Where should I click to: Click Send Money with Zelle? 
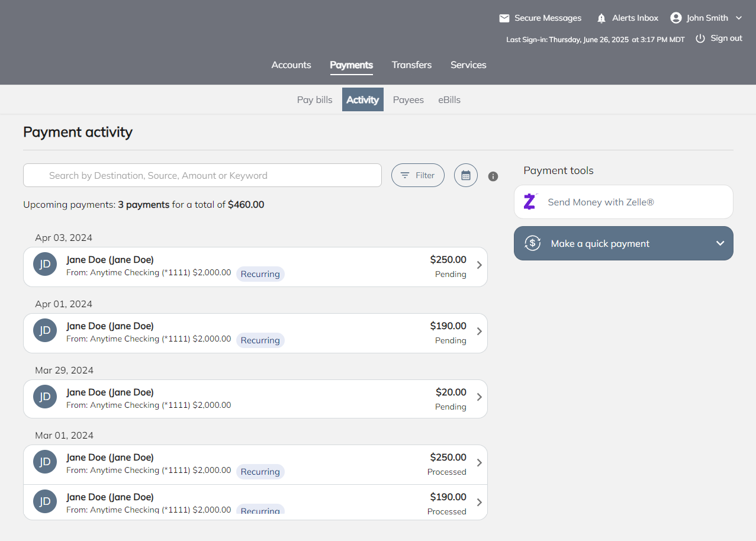(623, 202)
